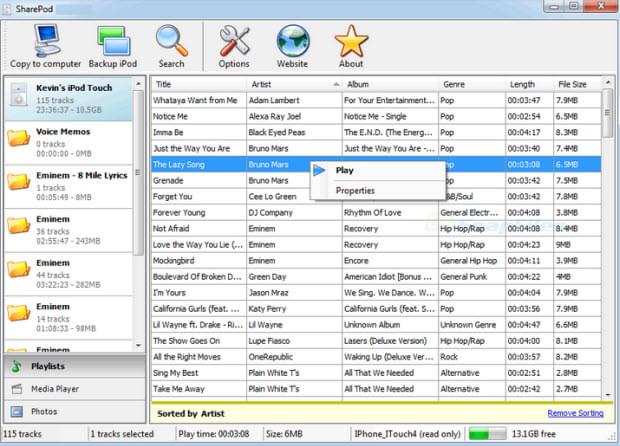620x446 pixels.
Task: Open the Eminem 36 tracks folder icon
Action: tap(18, 225)
